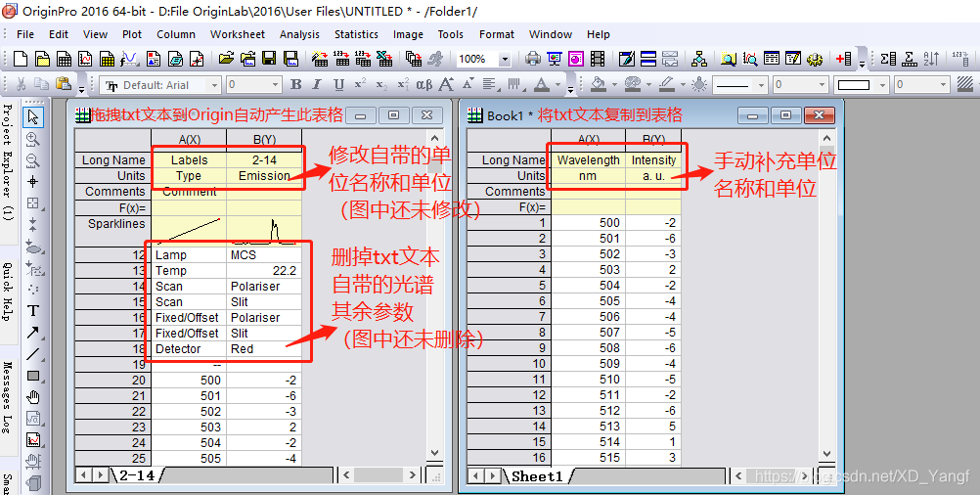Toggle Underline formatting

338,84
